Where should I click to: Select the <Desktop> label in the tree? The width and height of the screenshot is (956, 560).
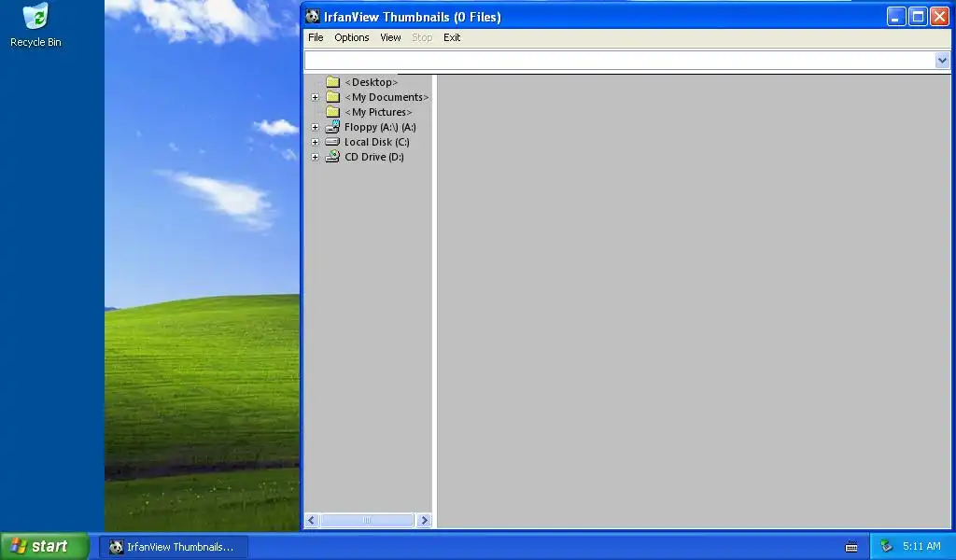click(x=372, y=82)
